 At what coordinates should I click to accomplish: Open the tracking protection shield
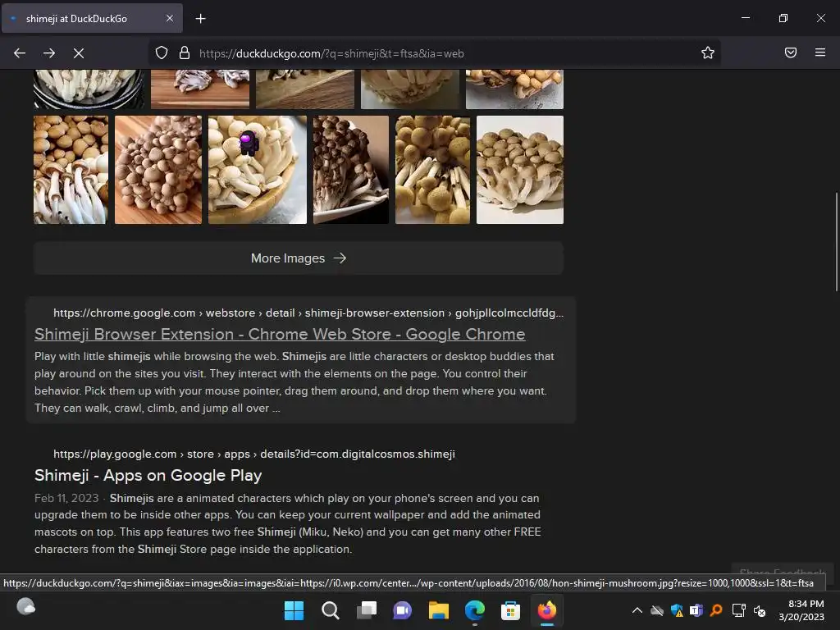pos(162,53)
